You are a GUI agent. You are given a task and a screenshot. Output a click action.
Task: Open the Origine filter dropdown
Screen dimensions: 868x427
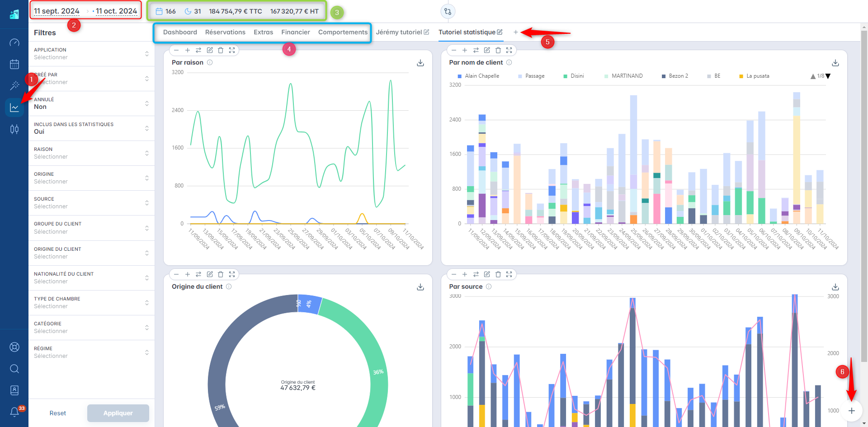tap(91, 178)
